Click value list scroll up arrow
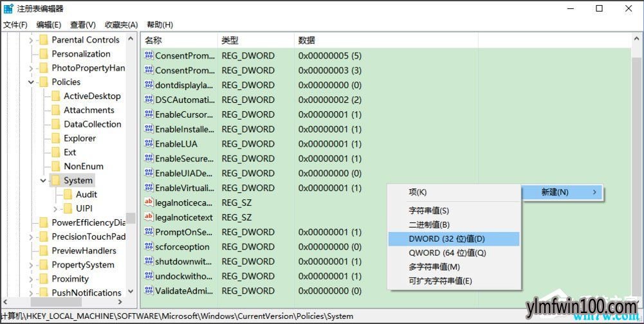Viewport: 644px width, 324px height. tap(636, 39)
